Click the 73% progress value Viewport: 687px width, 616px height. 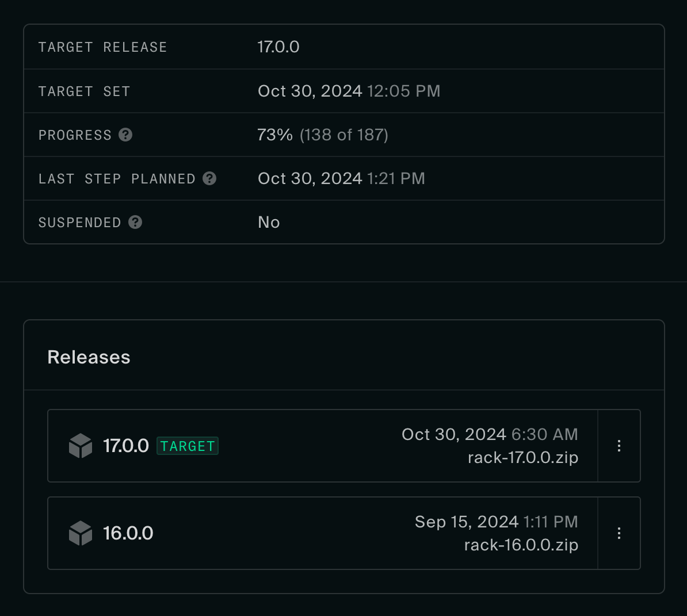point(274,135)
